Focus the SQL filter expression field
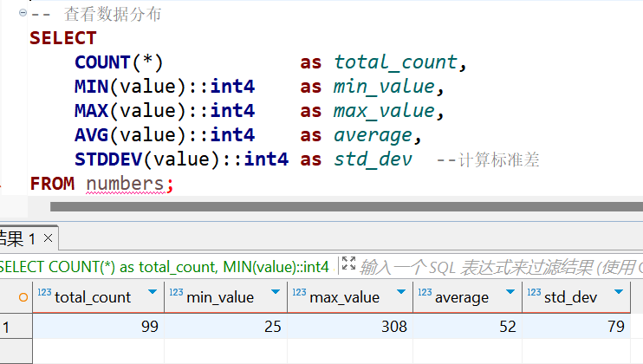The width and height of the screenshot is (643, 364). point(501,267)
